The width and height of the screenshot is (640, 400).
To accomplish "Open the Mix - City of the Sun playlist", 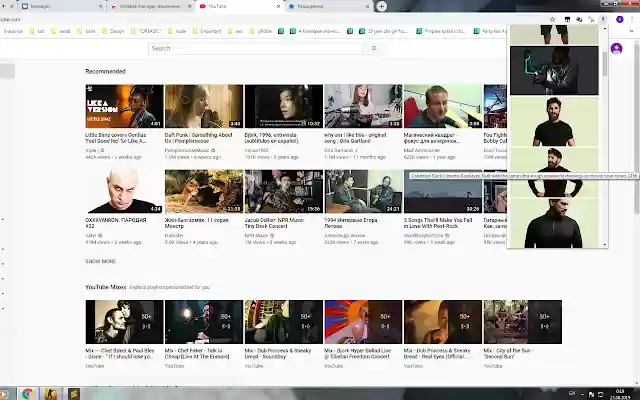I will (x=522, y=322).
